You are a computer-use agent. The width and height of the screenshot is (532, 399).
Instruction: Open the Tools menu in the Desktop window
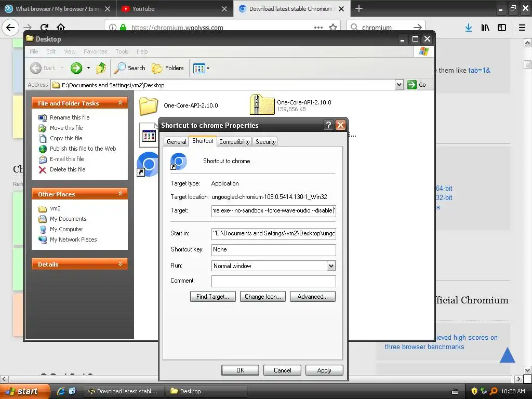122,51
